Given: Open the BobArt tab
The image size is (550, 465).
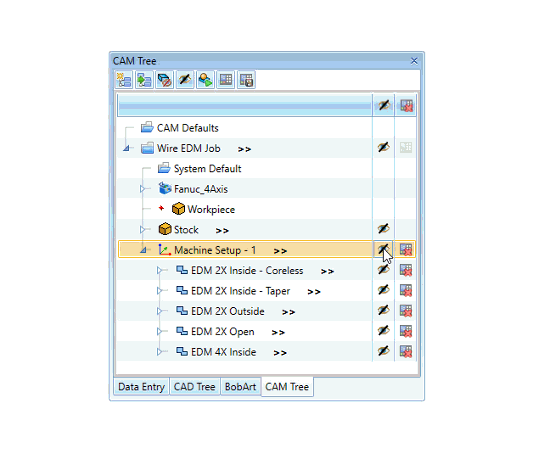Looking at the screenshot, I should point(241,386).
